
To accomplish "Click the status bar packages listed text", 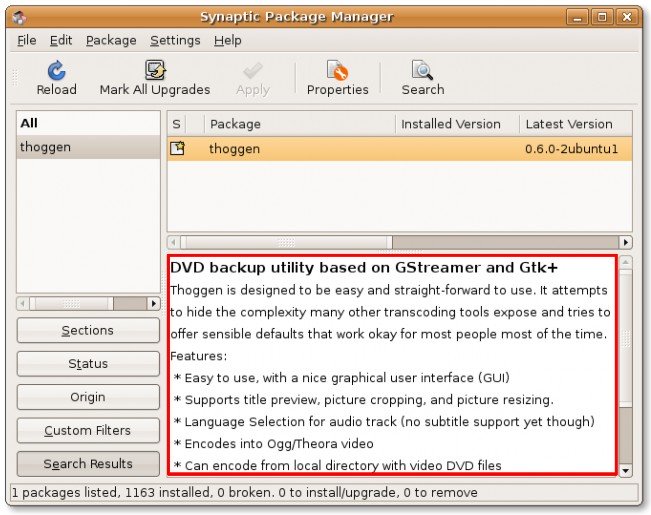I will tap(245, 493).
